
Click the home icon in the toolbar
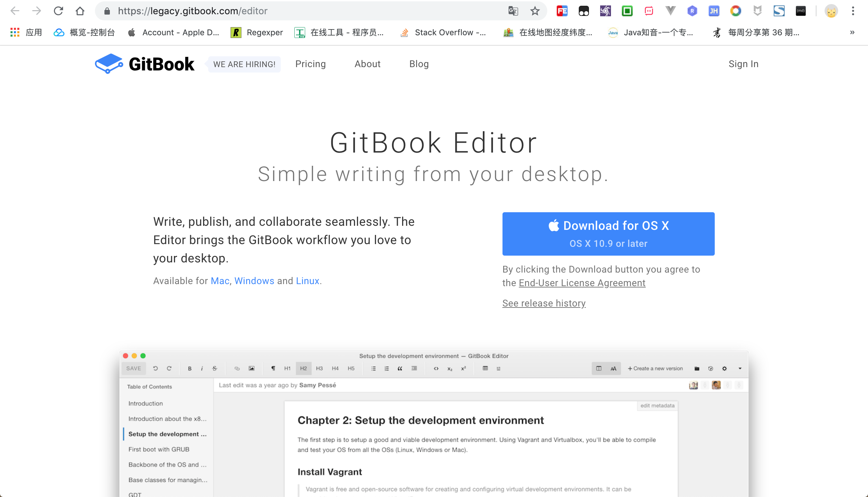[x=80, y=11]
